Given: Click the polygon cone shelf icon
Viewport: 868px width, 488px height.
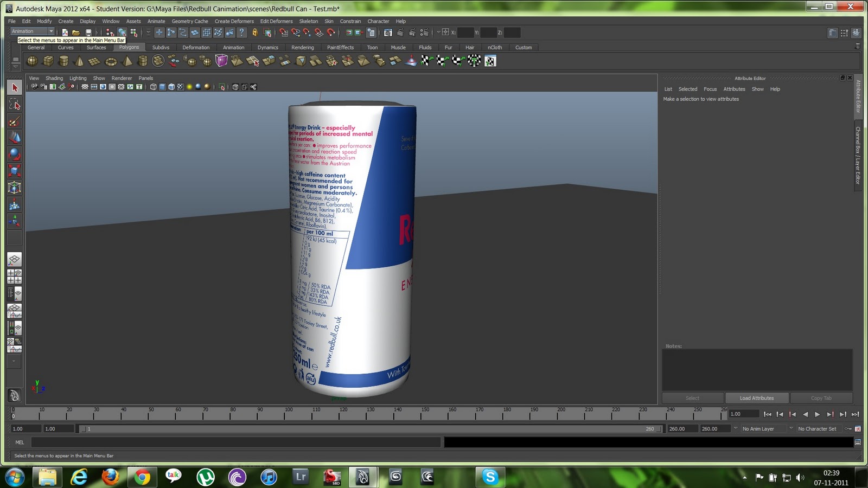Looking at the screenshot, I should click(x=79, y=61).
